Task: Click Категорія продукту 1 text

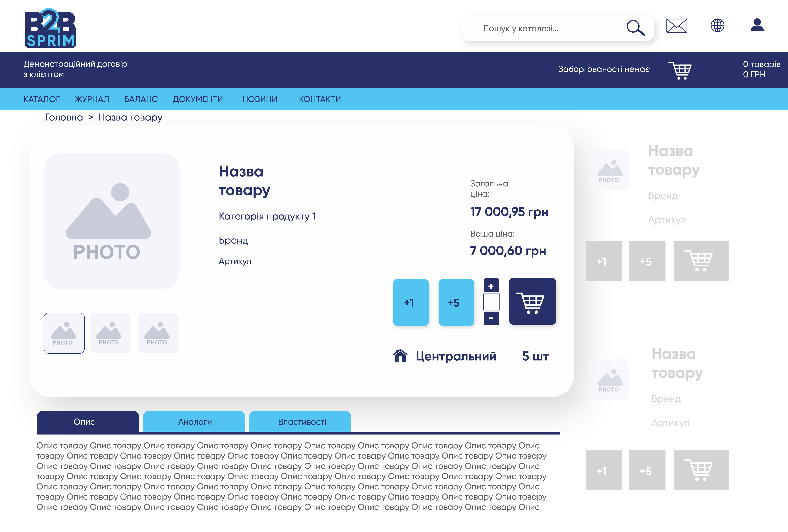Action: 267,216
